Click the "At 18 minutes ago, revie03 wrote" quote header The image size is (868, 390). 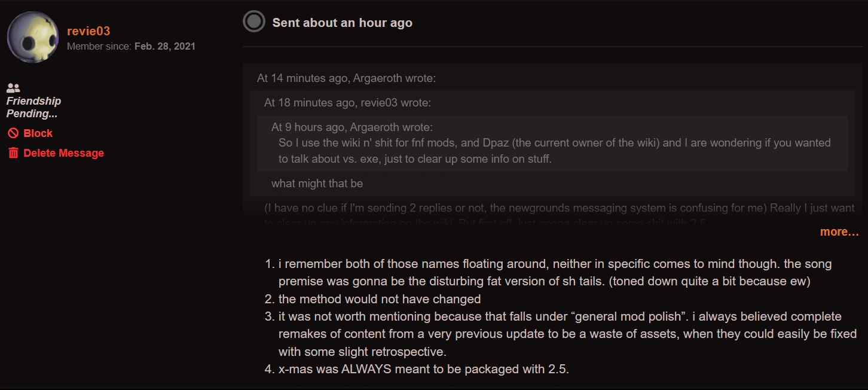pos(347,103)
